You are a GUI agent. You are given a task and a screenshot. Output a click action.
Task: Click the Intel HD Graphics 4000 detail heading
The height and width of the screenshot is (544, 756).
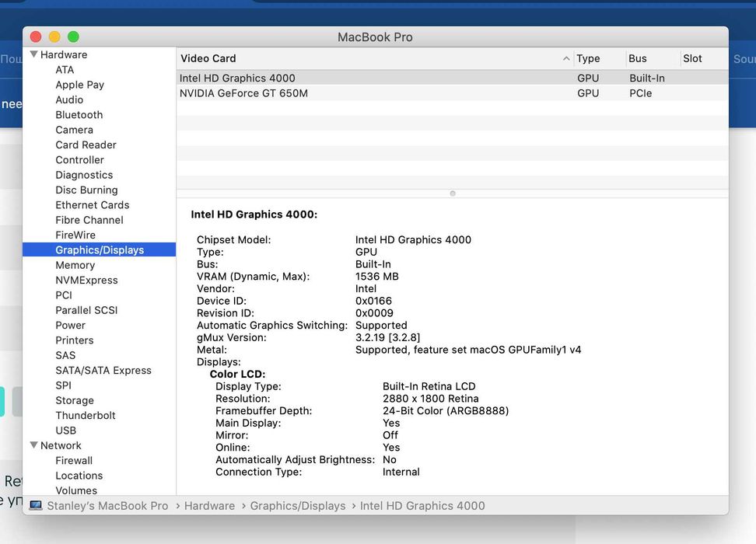tap(254, 214)
